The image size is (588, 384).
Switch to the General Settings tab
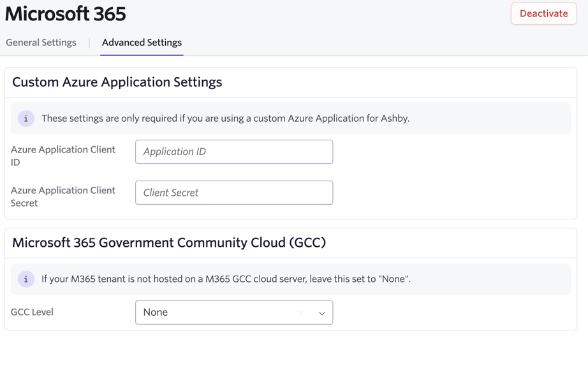tap(41, 42)
